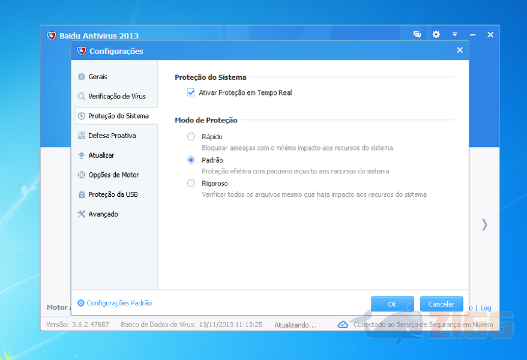
Task: Click the Baidu Antivirus shield logo
Action: pyautogui.click(x=51, y=36)
